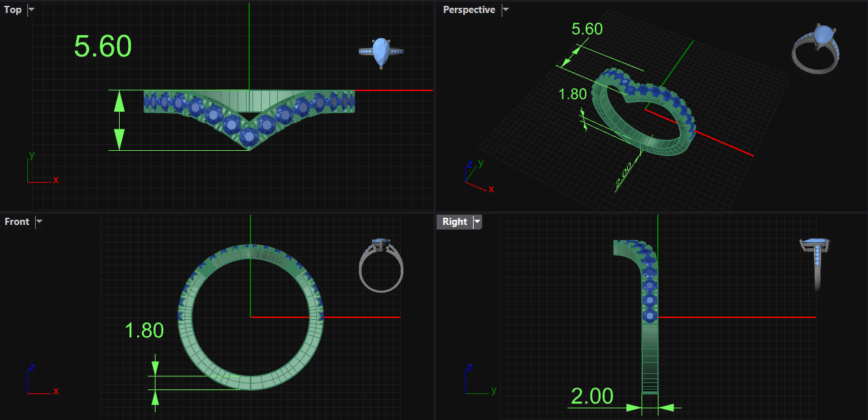Click the gray ring thumbnail in Perspective viewport
Viewport: 868px width, 420px height.
click(x=817, y=47)
